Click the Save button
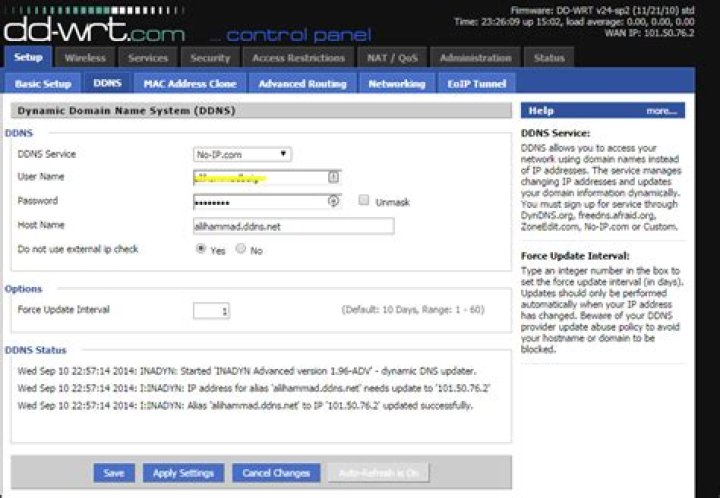The image size is (720, 498). point(114,473)
